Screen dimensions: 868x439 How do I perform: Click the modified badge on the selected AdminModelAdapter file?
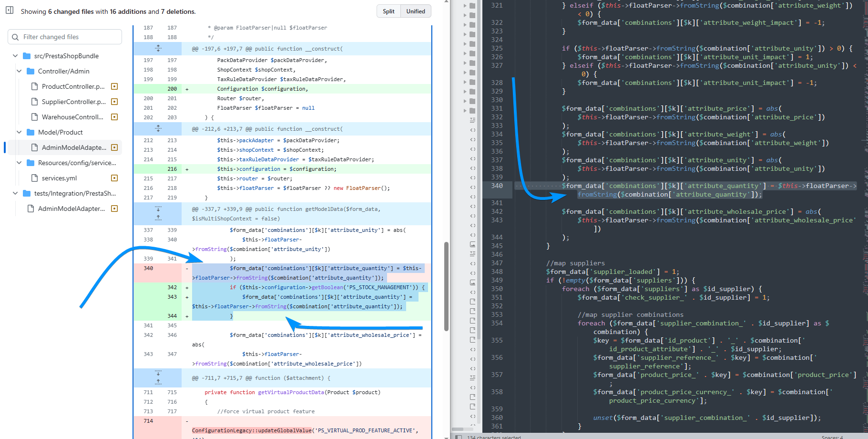pos(114,147)
